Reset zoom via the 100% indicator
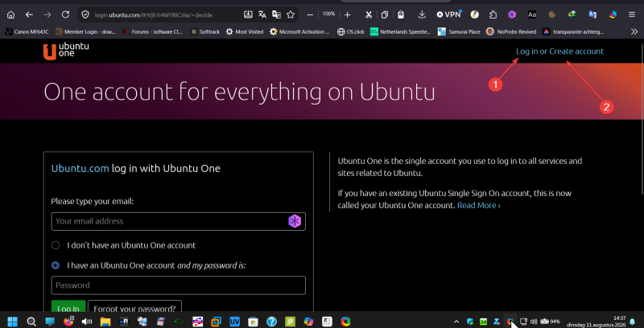The width and height of the screenshot is (644, 328). (x=328, y=14)
